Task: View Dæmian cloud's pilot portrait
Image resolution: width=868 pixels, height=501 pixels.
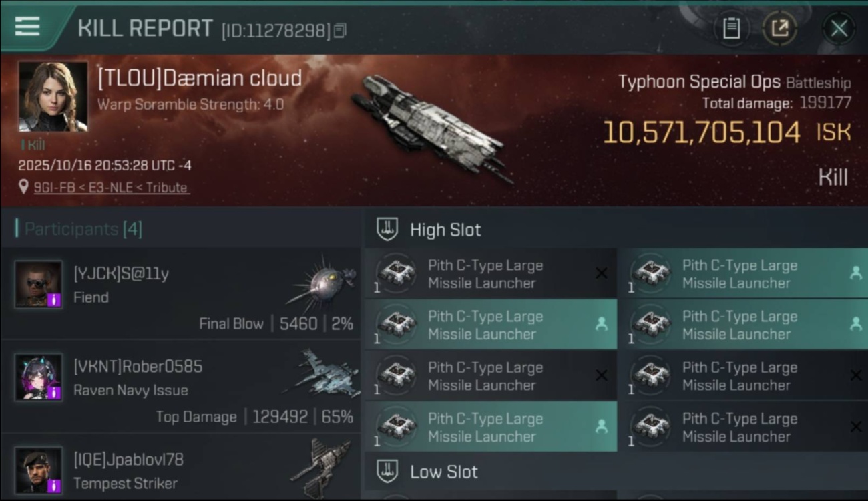Action: pos(53,96)
